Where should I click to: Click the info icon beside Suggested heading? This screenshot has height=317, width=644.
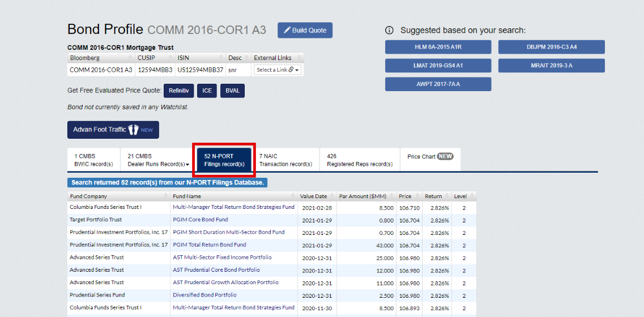(389, 31)
